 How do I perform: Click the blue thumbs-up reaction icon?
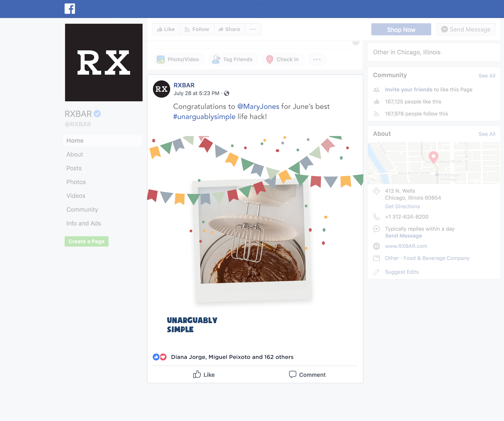click(156, 357)
